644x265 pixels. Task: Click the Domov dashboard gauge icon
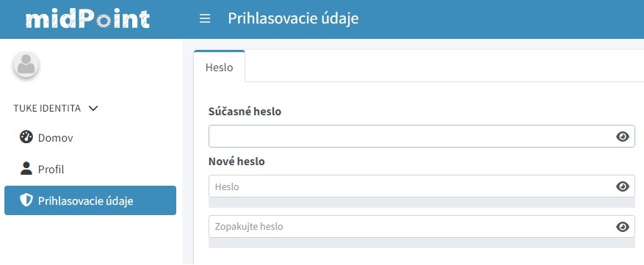tap(26, 137)
